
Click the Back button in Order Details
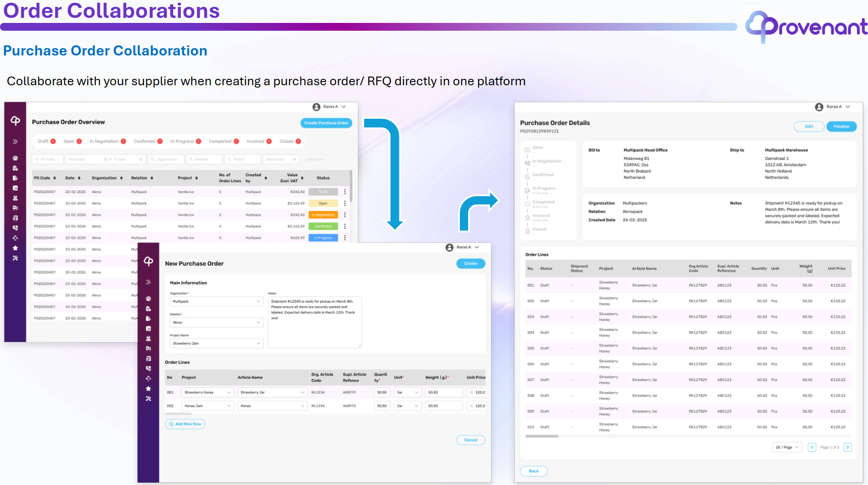[x=534, y=471]
